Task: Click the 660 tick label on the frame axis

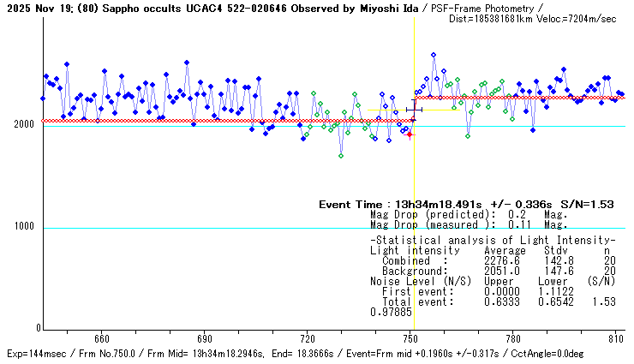Action: point(101,339)
